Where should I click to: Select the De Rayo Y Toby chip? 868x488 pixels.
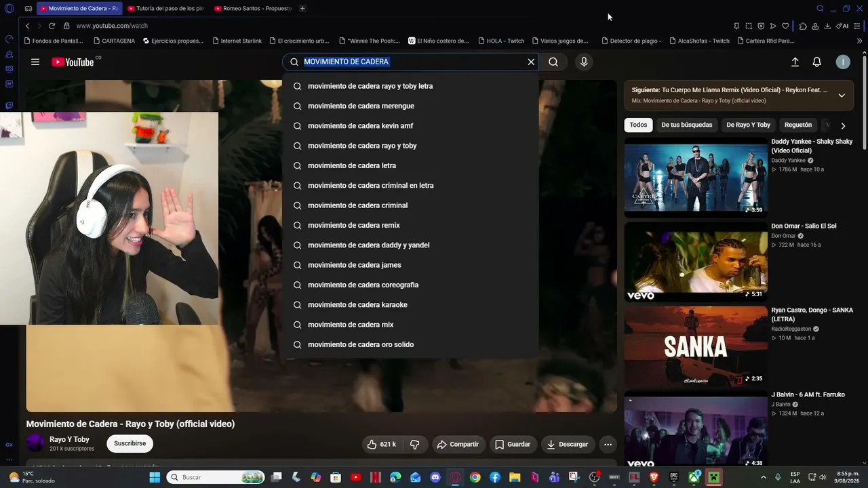[x=749, y=125]
